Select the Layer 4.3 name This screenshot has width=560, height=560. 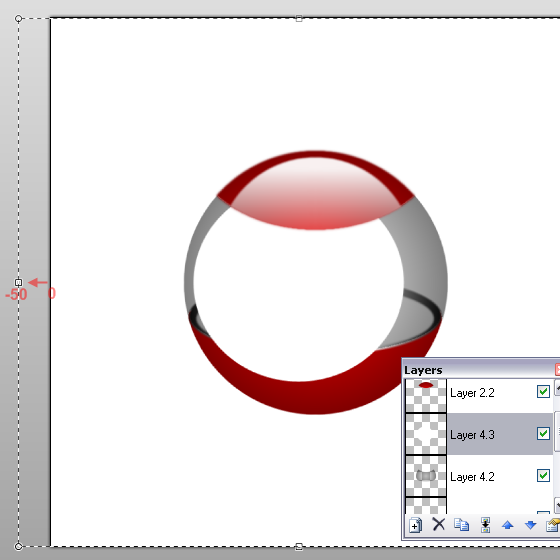pos(472,435)
